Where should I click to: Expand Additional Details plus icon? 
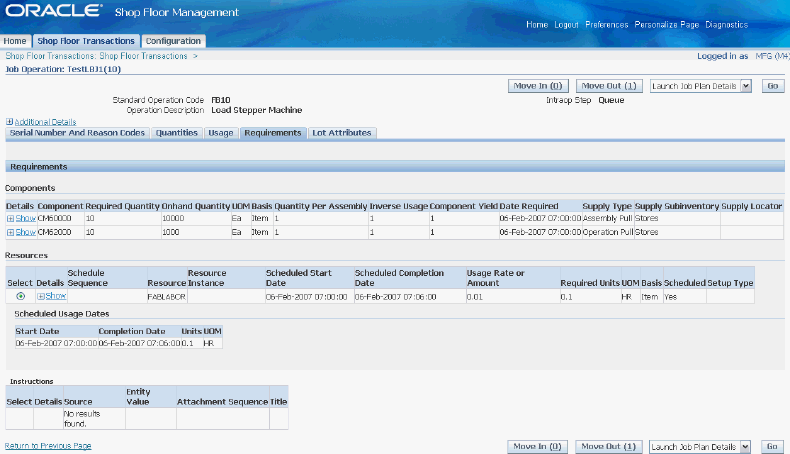(x=9, y=122)
